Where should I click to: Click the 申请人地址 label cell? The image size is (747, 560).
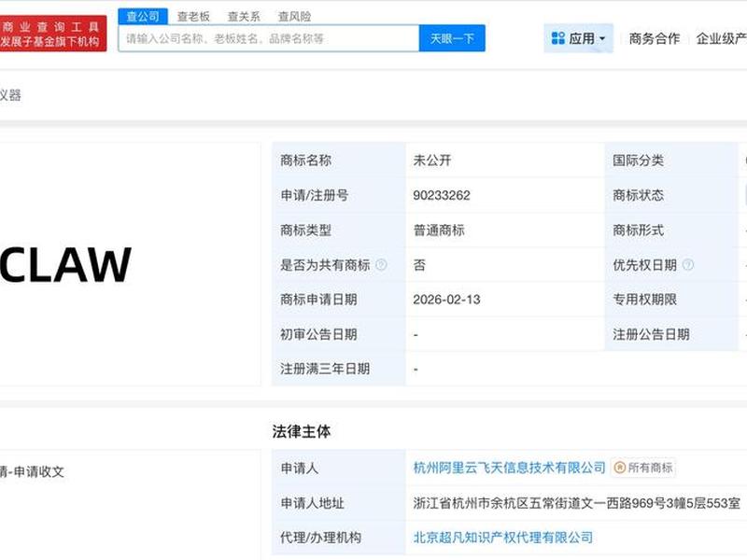coord(339,503)
